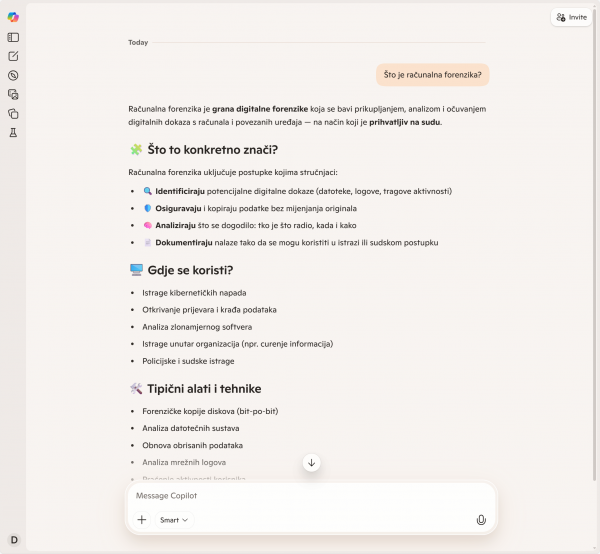Click the Copilot logo icon
Screen dimensions: 600x554
(13, 17)
